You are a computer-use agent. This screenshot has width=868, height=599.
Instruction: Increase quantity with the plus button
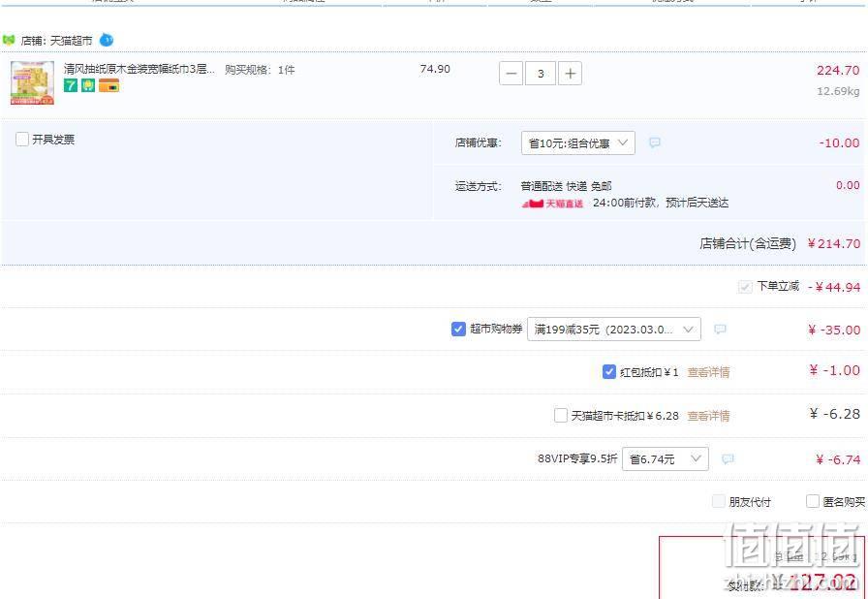[571, 74]
